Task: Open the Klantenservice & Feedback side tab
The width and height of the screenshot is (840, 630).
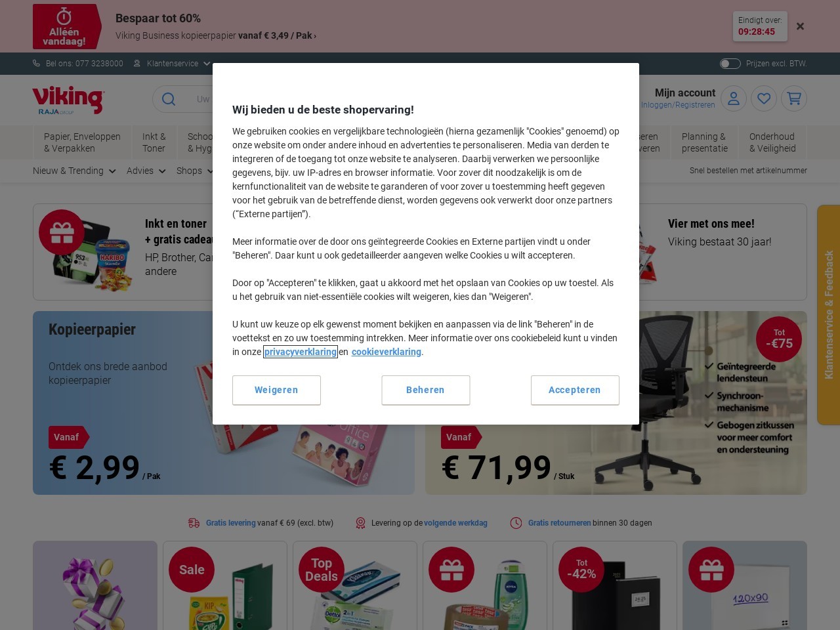Action: (x=828, y=315)
